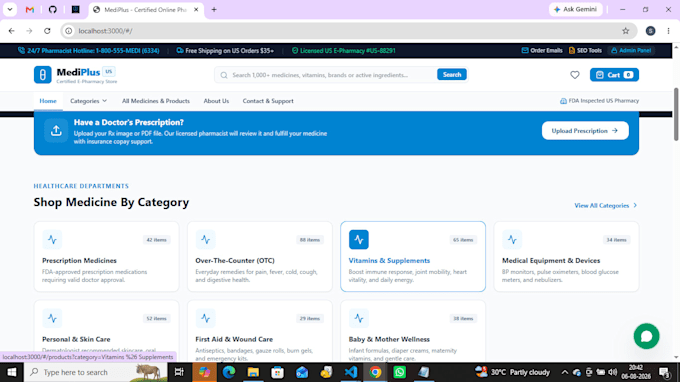
Task: Click the Over-The-Counter category icon
Action: (206, 239)
